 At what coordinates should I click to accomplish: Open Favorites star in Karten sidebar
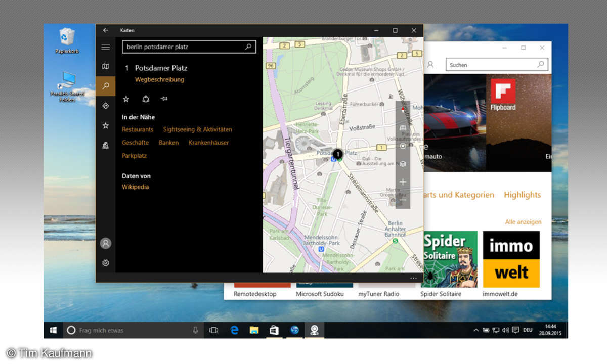(105, 125)
